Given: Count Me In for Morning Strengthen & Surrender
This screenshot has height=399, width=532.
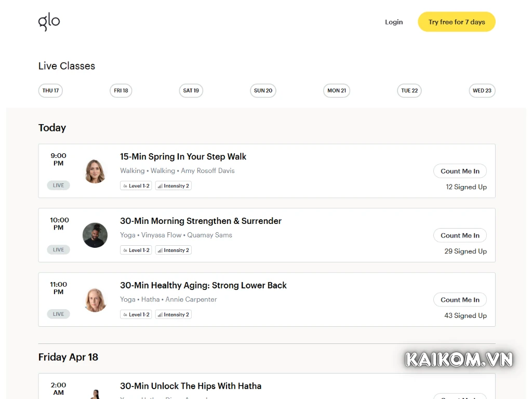Looking at the screenshot, I should 460,235.
